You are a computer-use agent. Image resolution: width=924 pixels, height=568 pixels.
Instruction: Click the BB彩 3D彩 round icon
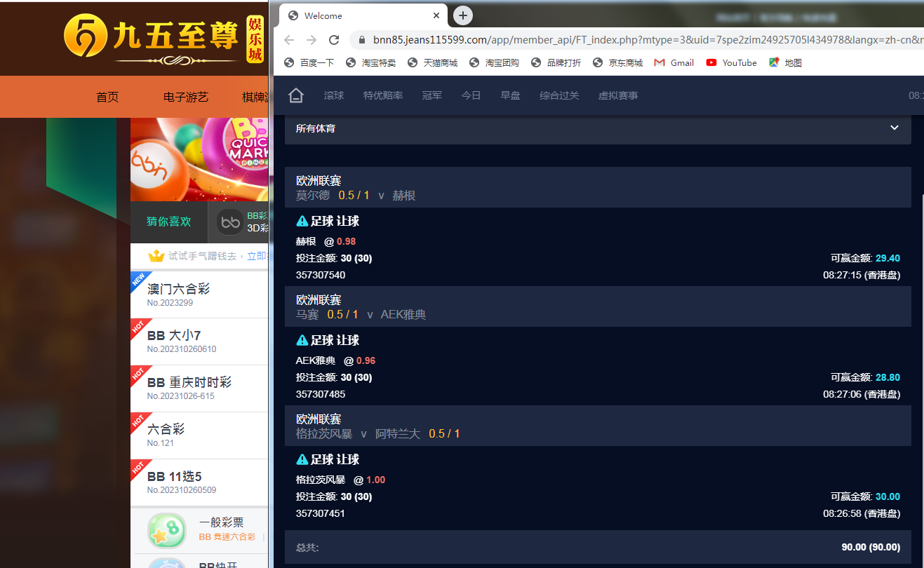(x=230, y=222)
